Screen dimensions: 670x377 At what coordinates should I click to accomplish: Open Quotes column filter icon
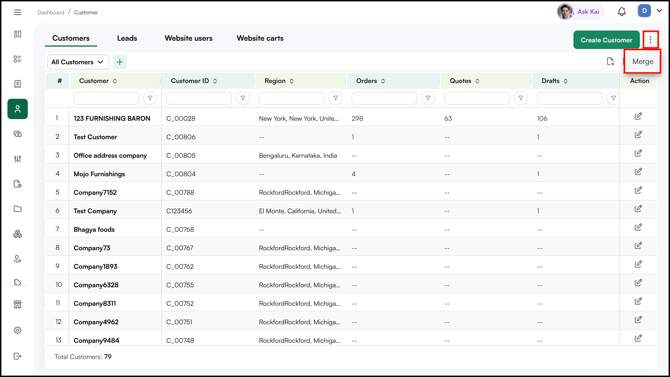[521, 98]
